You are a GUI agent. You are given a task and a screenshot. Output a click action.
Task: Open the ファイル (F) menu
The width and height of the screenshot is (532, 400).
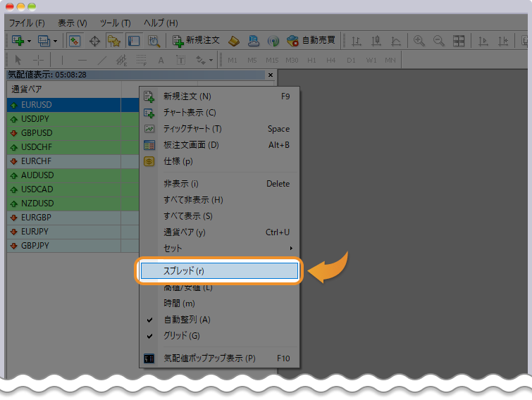27,23
